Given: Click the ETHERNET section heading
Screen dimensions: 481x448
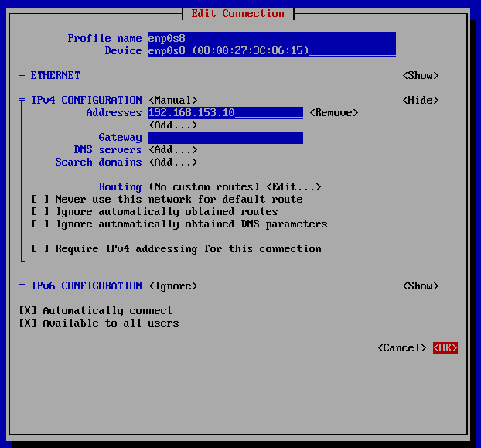Looking at the screenshot, I should click(55, 76).
